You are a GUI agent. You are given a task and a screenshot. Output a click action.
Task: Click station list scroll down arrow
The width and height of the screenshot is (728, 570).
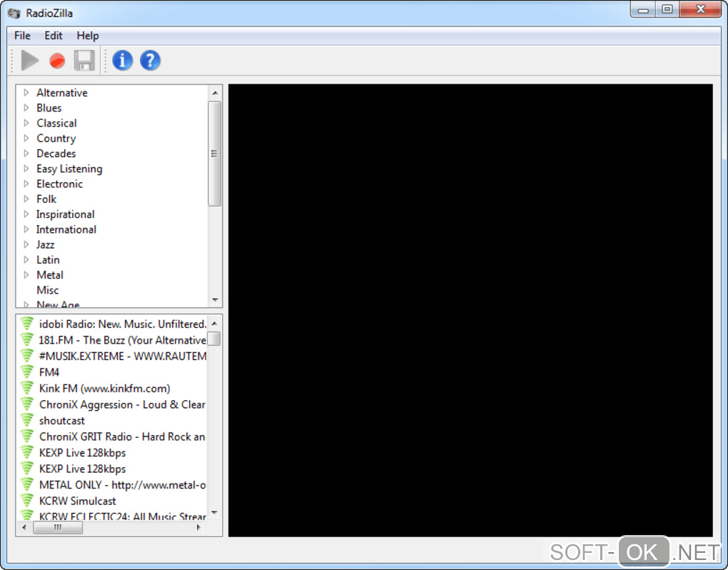click(x=214, y=513)
